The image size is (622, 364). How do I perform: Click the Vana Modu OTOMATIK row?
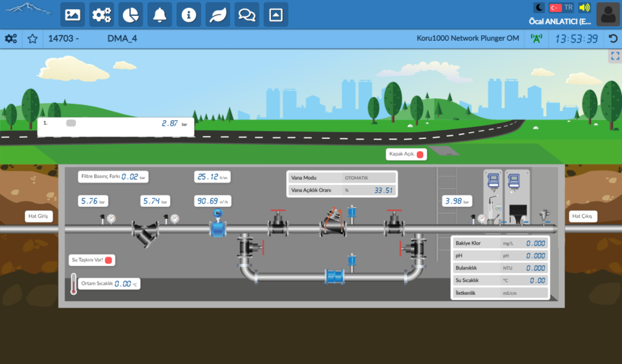tap(341, 178)
